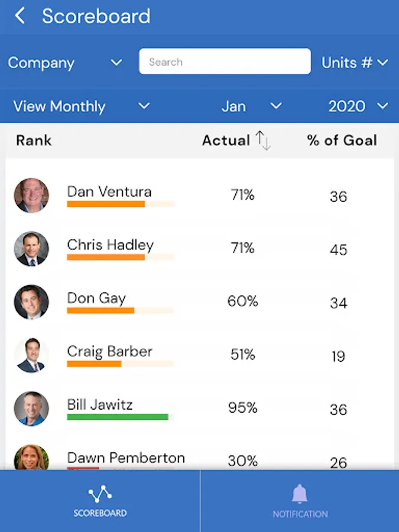Viewport: 399px width, 532px height.
Task: Tap the back arrow icon
Action: pos(20,16)
